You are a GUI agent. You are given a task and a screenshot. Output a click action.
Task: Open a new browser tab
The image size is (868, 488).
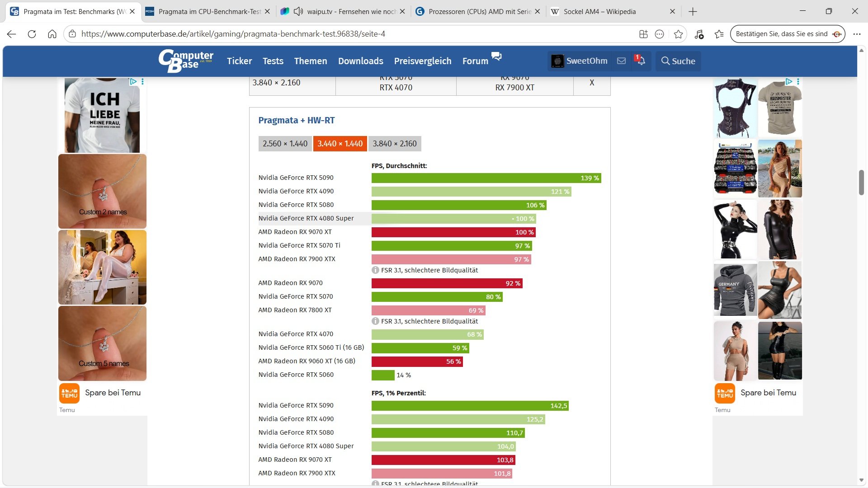click(693, 12)
